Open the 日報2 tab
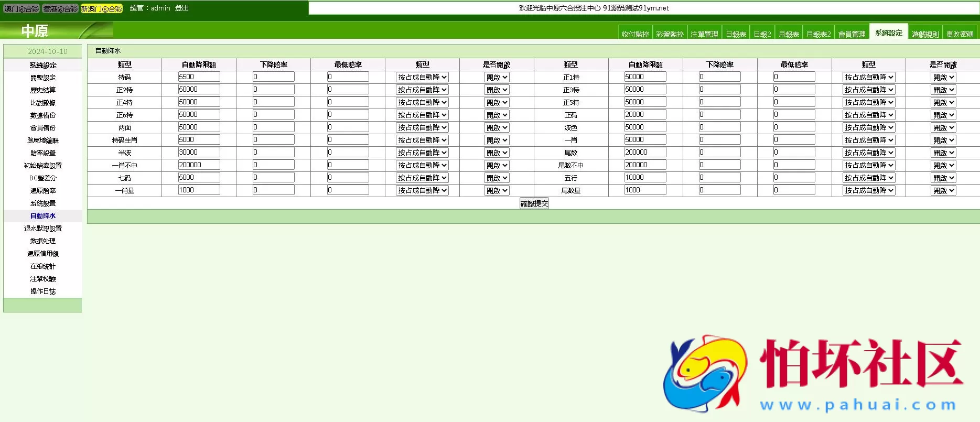The width and height of the screenshot is (980, 422). click(762, 34)
